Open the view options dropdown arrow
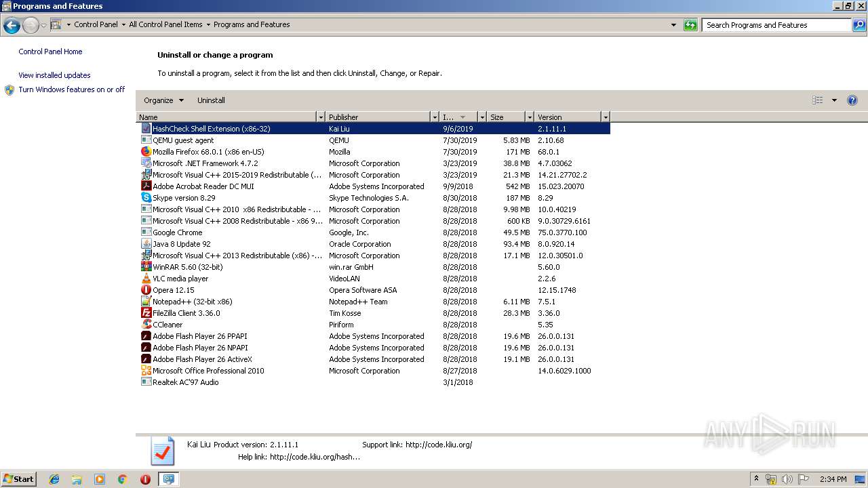This screenshot has width=868, height=488. coord(834,100)
